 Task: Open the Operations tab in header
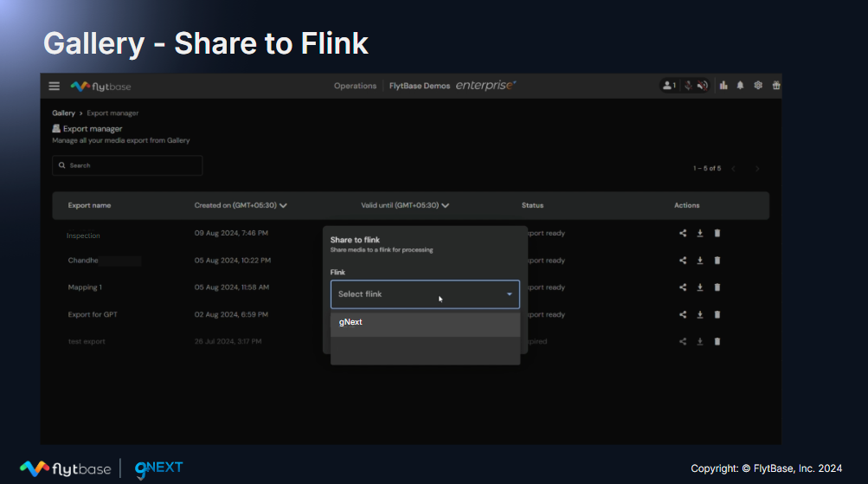(355, 86)
